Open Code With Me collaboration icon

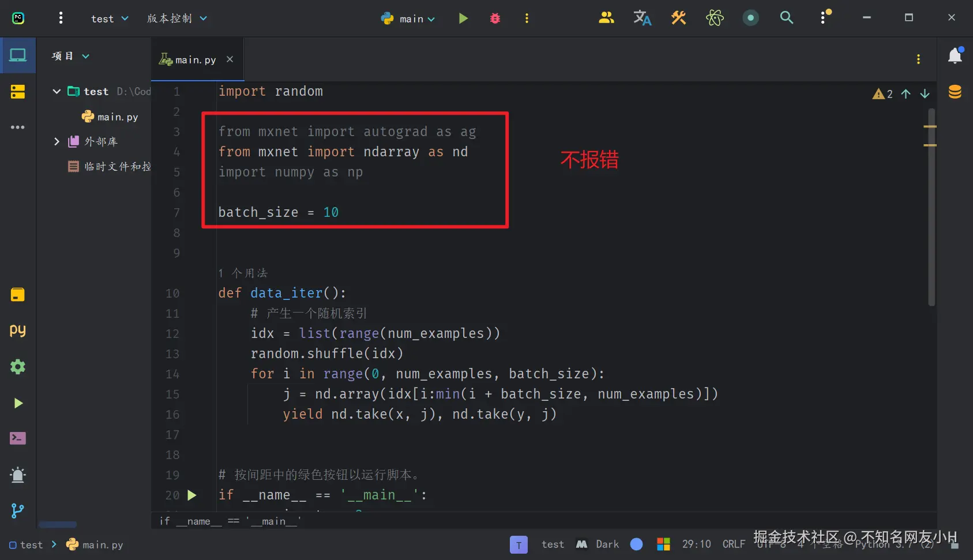point(606,18)
